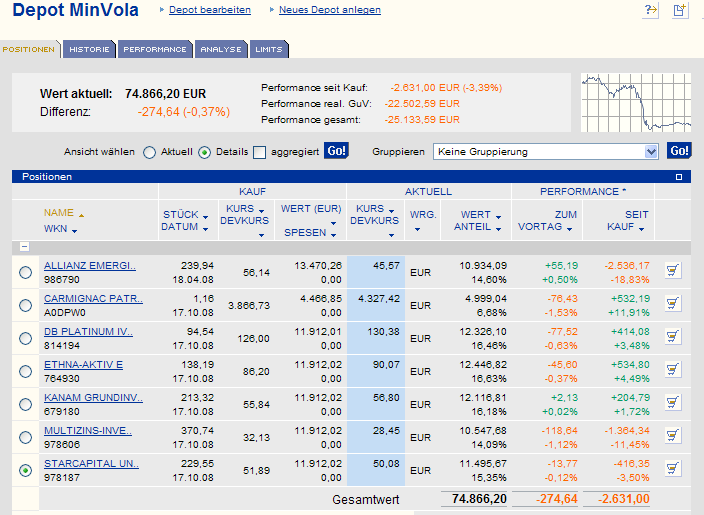This screenshot has width=704, height=515.
Task: Select the MULTIZINS-INVE radio button
Action: click(x=26, y=437)
